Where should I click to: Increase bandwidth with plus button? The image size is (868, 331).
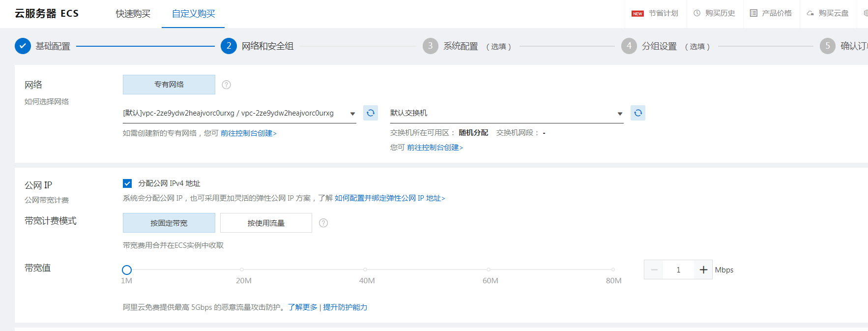703,270
